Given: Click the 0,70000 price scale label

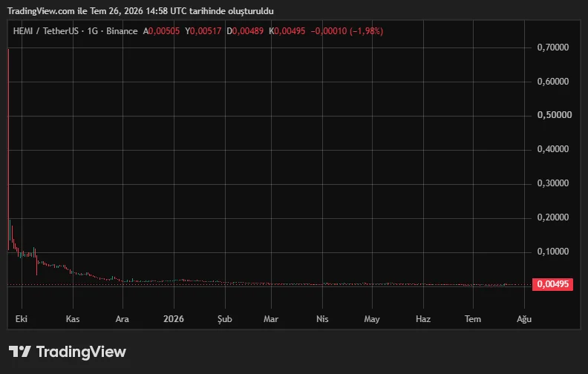Looking at the screenshot, I should tap(553, 47).
